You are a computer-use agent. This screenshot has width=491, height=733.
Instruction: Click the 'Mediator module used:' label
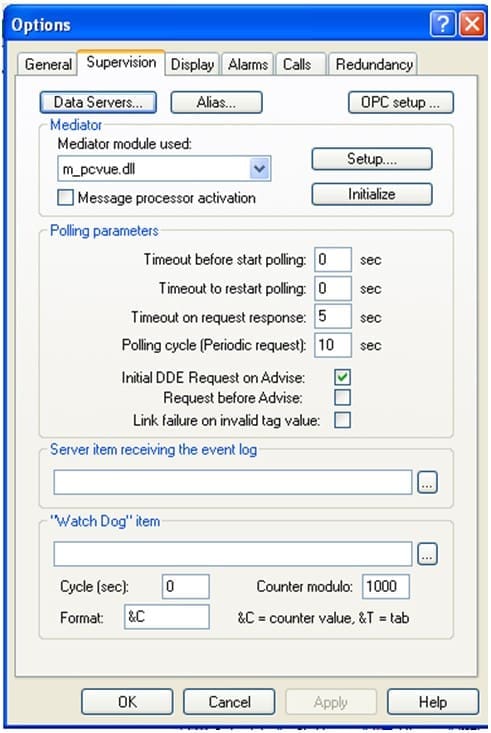tap(124, 144)
